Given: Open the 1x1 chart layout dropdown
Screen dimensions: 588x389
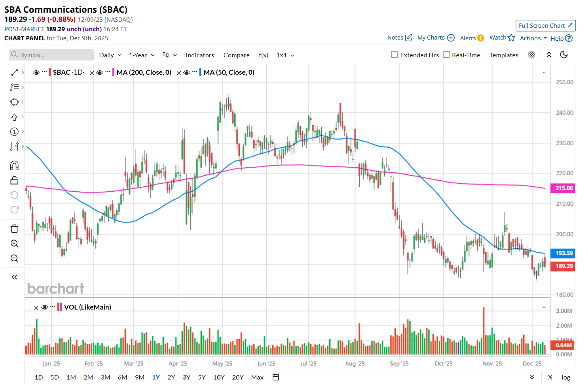Looking at the screenshot, I should 285,55.
